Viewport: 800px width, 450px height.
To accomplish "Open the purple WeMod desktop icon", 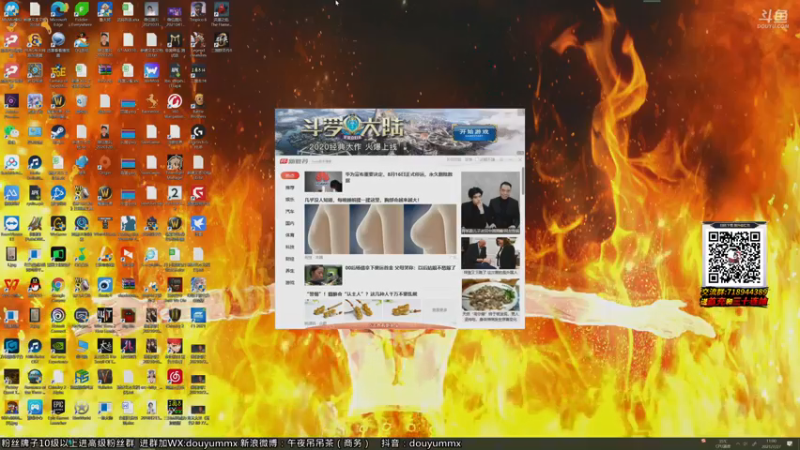I will click(152, 70).
